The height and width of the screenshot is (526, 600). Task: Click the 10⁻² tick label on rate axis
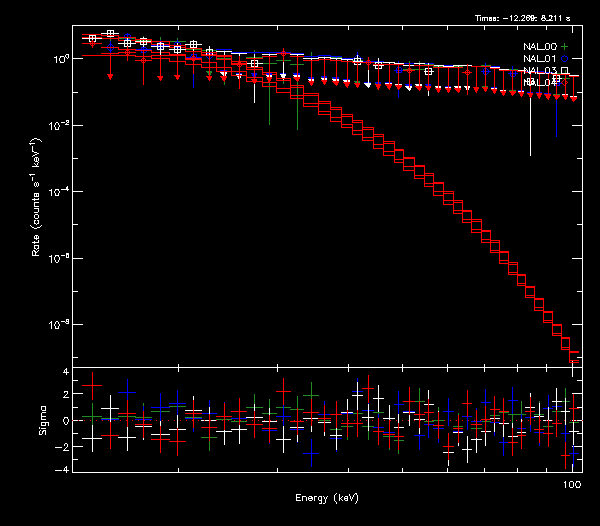58,125
